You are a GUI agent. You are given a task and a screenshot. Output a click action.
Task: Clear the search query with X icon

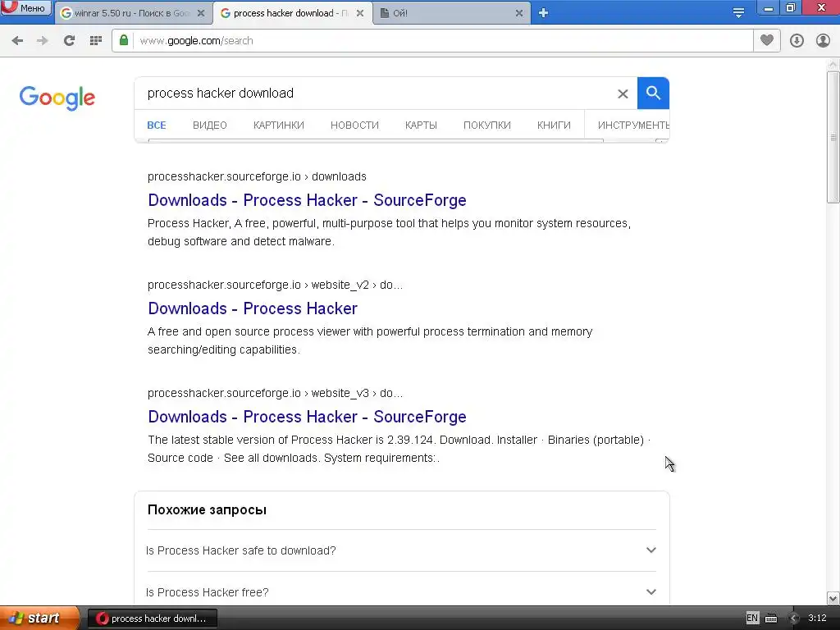(x=623, y=94)
